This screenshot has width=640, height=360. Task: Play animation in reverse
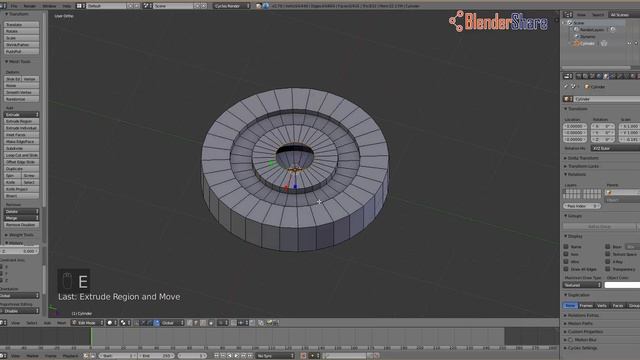tap(230, 356)
